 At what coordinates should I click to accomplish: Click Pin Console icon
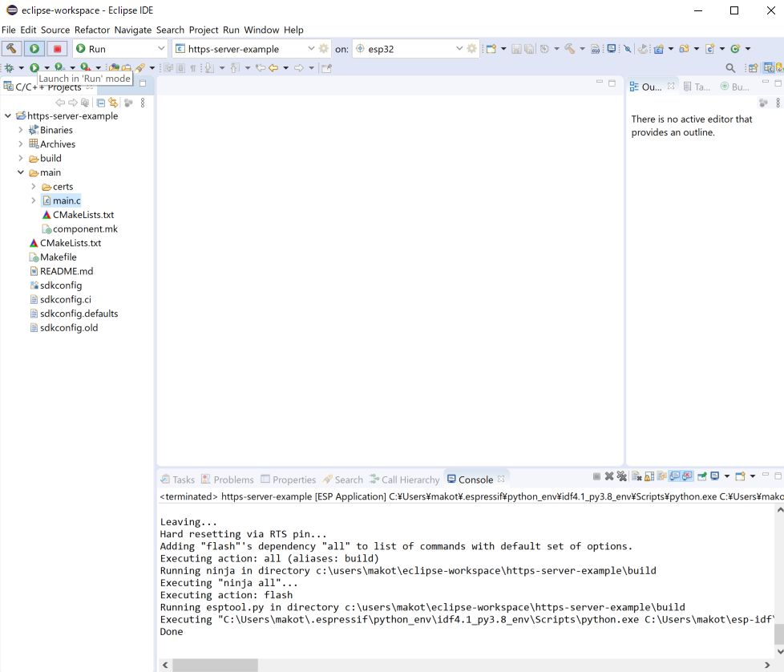tap(702, 476)
